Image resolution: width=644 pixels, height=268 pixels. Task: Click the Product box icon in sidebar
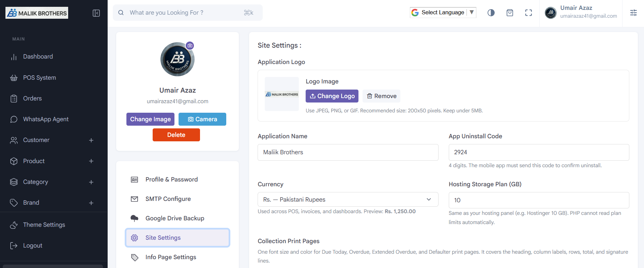point(14,161)
